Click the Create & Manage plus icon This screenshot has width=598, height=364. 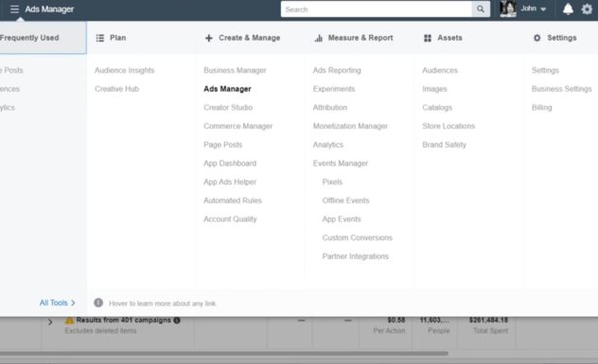208,38
